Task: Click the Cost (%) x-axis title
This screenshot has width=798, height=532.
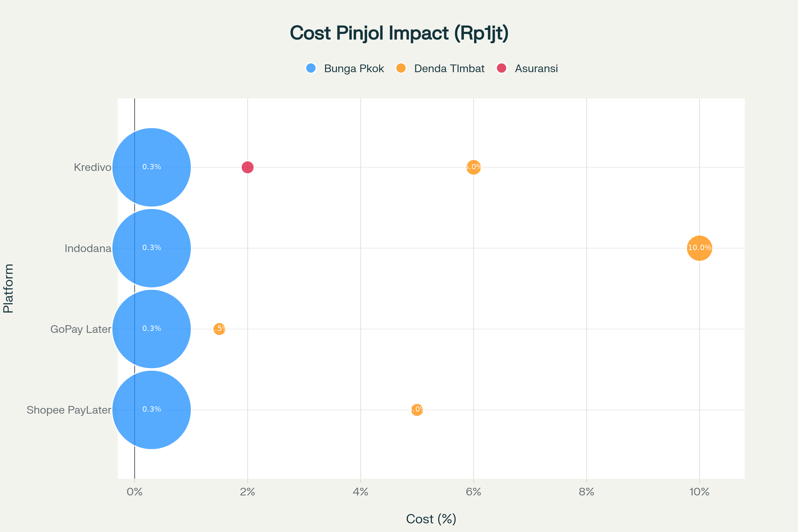Action: point(431,519)
